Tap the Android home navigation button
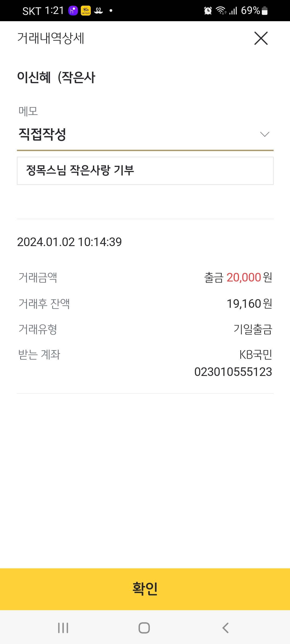 click(x=144, y=628)
